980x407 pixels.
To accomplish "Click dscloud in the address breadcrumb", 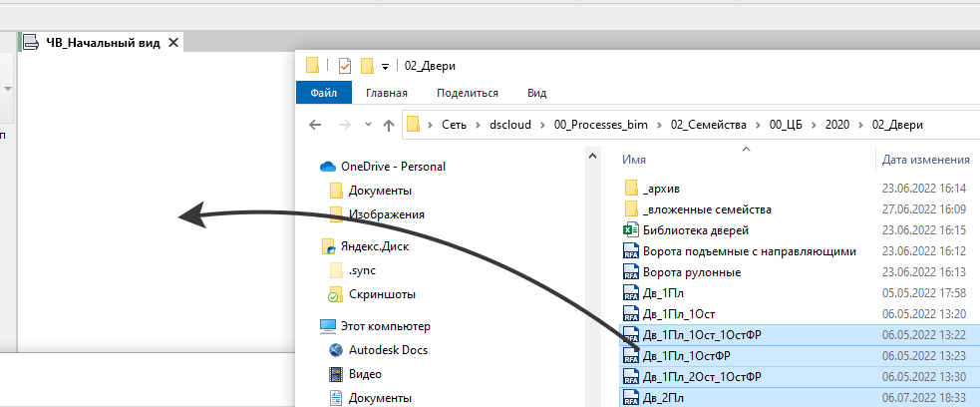I will tap(510, 125).
